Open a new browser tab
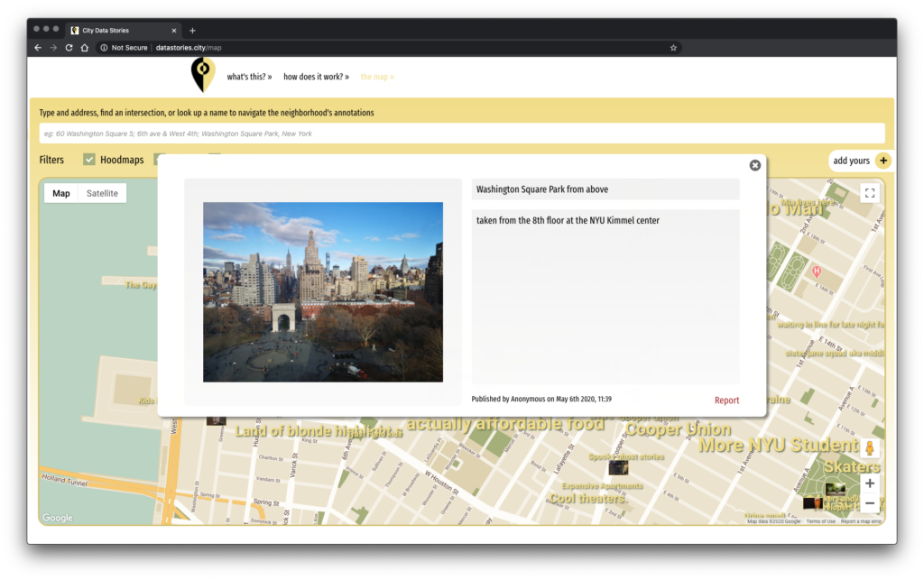This screenshot has width=924, height=580. click(x=192, y=30)
